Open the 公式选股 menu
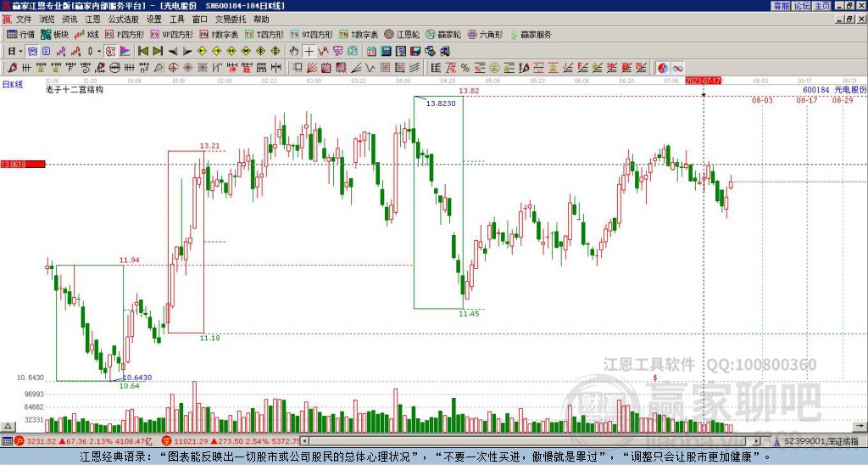This screenshot has width=868, height=465. click(124, 20)
